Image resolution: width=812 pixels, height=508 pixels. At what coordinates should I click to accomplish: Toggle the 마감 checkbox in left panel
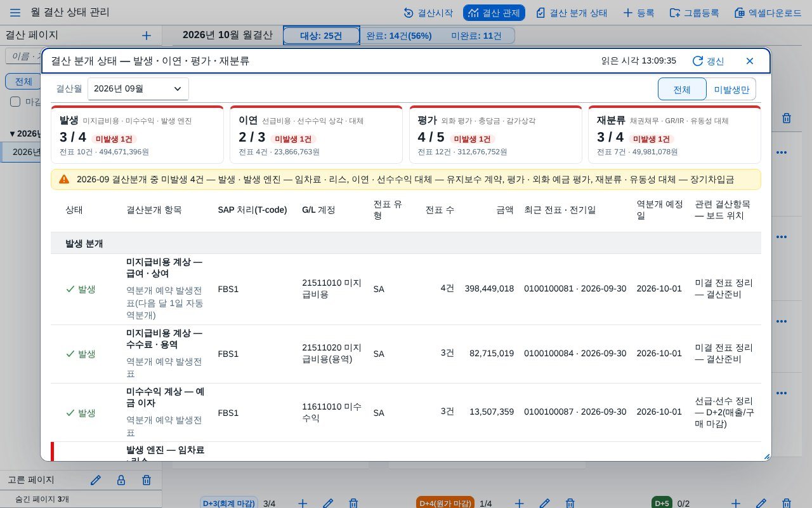pyautogui.click(x=15, y=102)
